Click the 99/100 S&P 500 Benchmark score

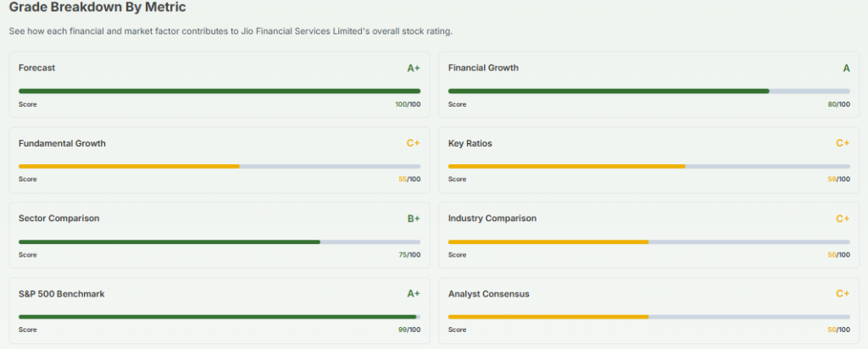[409, 330]
